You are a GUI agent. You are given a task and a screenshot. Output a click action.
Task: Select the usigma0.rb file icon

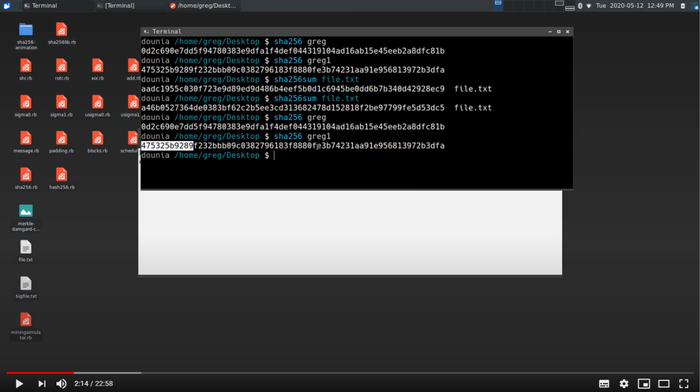coord(97,103)
